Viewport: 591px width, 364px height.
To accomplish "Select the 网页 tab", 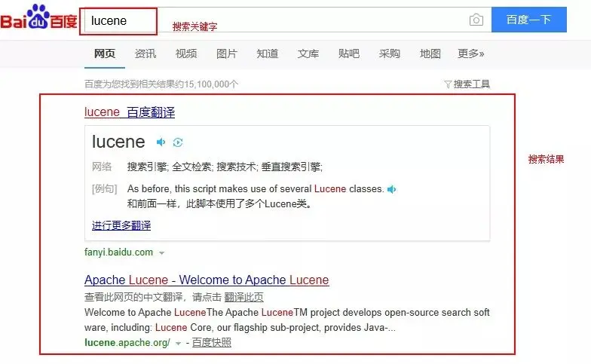I will tap(104, 54).
